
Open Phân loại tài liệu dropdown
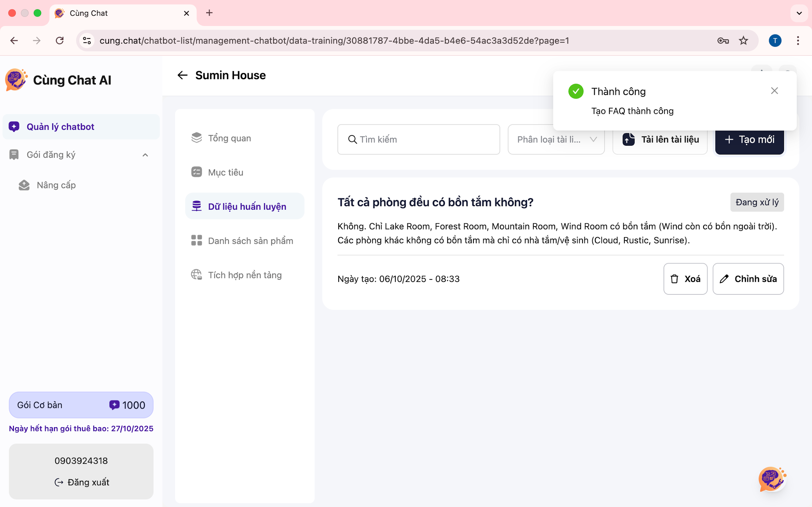[556, 140]
